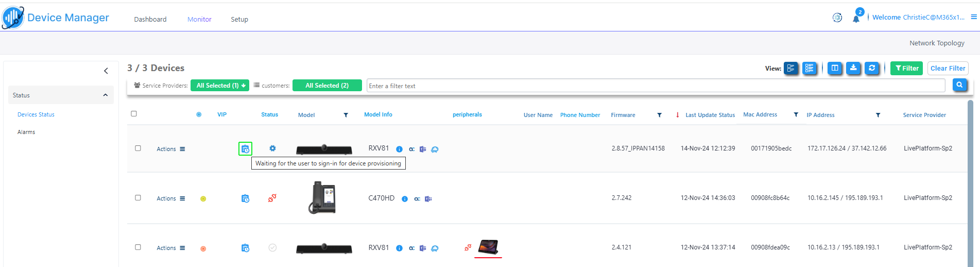Open customers All Selected (2) dropdown
The height and width of the screenshot is (267, 980).
click(x=326, y=86)
